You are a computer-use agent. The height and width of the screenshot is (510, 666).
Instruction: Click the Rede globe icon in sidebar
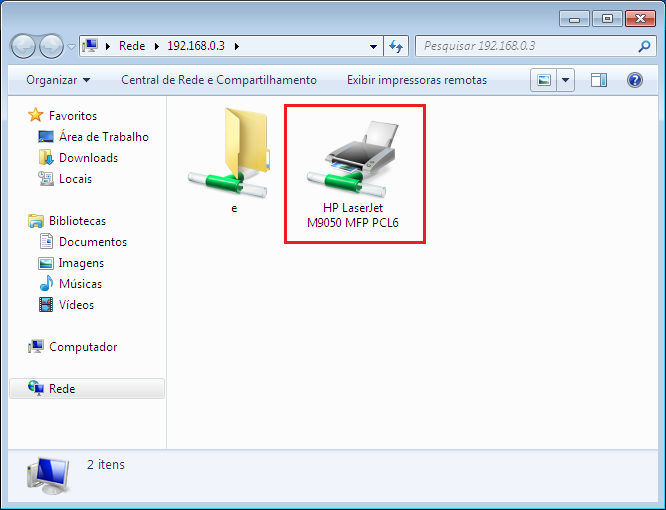click(x=36, y=388)
